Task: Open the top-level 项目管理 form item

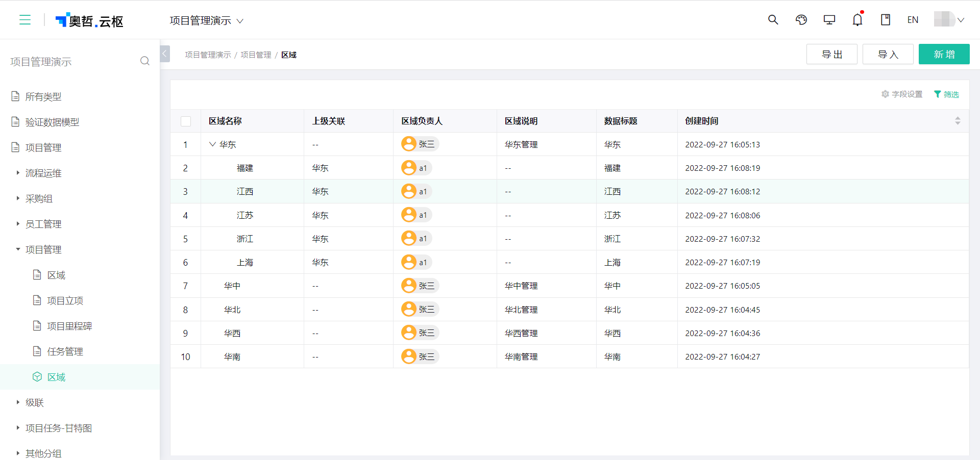Action: tap(43, 147)
